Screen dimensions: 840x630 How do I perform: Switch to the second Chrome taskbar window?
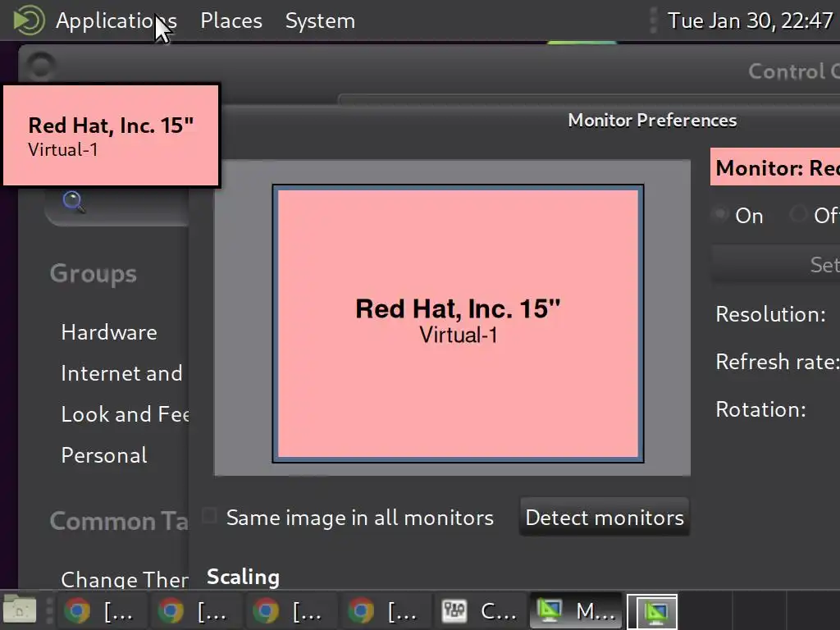click(195, 611)
